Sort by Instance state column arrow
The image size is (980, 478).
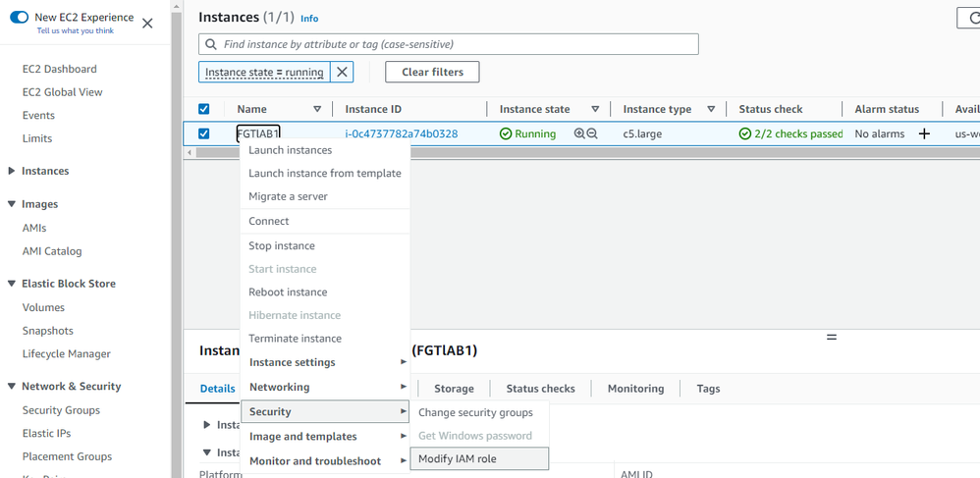coord(595,109)
